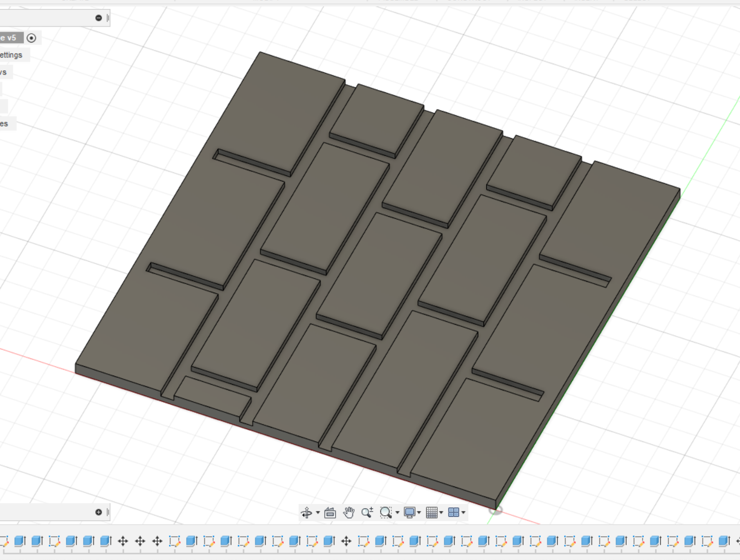This screenshot has height=560, width=740.
Task: Select the Sketch feature right after three Moves
Action: [174, 541]
